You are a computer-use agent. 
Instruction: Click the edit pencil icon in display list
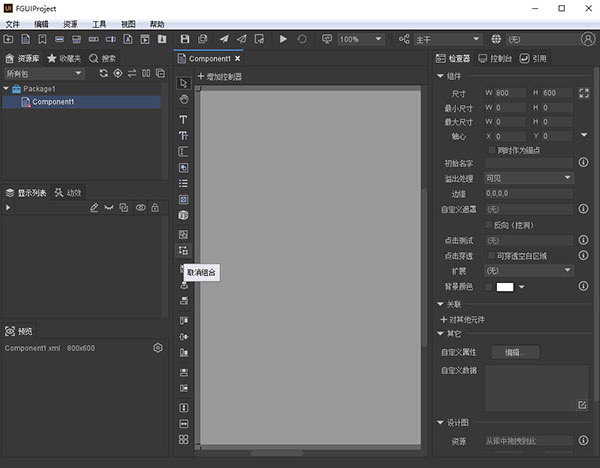[x=94, y=207]
